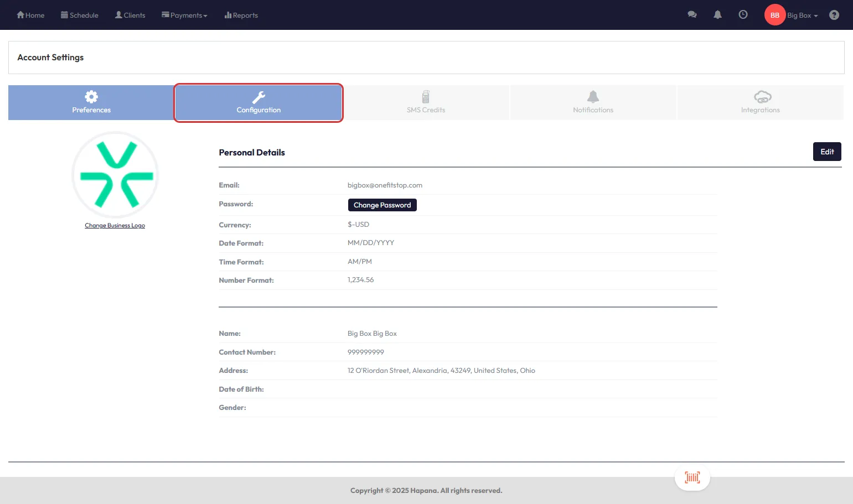Go to the Home page

pos(30,15)
